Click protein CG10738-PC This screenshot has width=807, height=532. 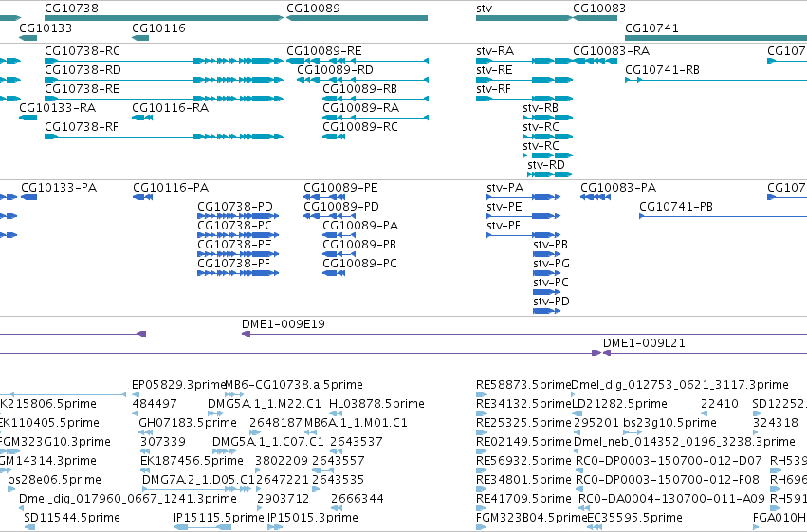234,226
